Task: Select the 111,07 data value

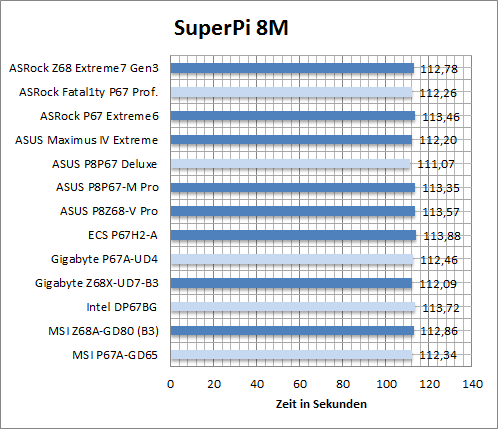Action: (x=436, y=164)
